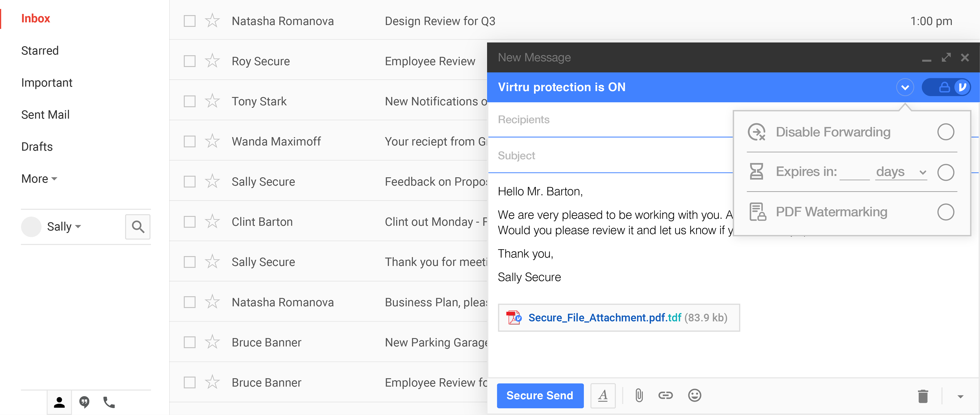Select the last Bruce Banner Employee Review checkbox
980x415 pixels.
189,382
